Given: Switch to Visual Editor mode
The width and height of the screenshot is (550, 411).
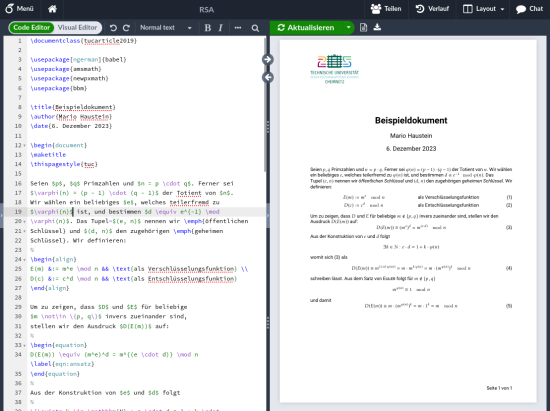Looking at the screenshot, I should click(78, 27).
